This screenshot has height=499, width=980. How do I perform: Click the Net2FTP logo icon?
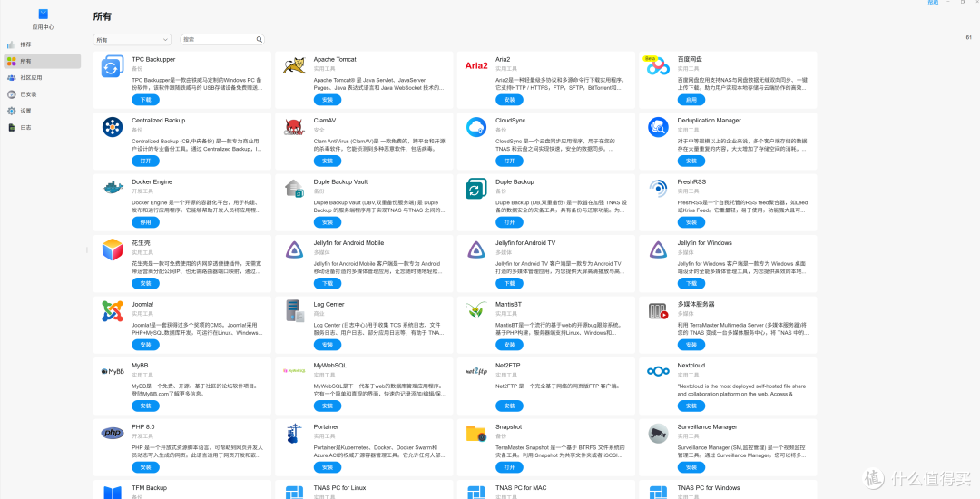pos(476,372)
